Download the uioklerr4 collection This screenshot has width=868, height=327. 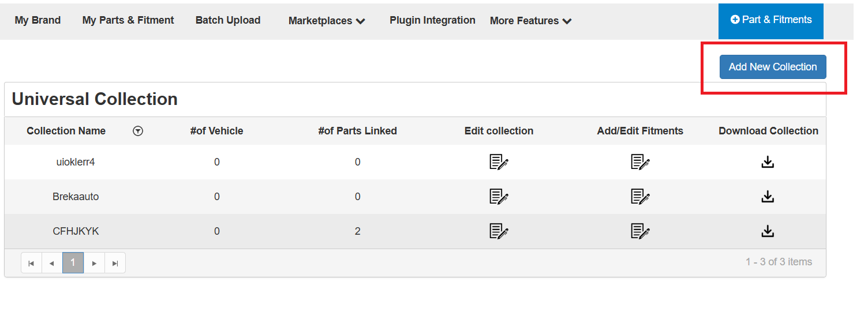[768, 162]
